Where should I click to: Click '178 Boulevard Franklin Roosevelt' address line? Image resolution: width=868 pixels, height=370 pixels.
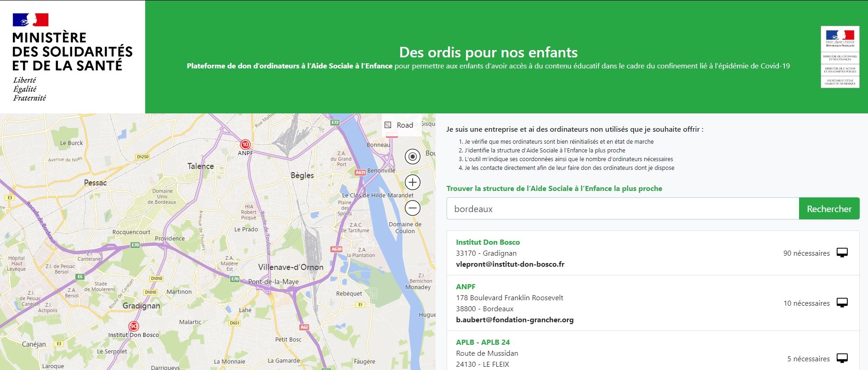coord(510,297)
